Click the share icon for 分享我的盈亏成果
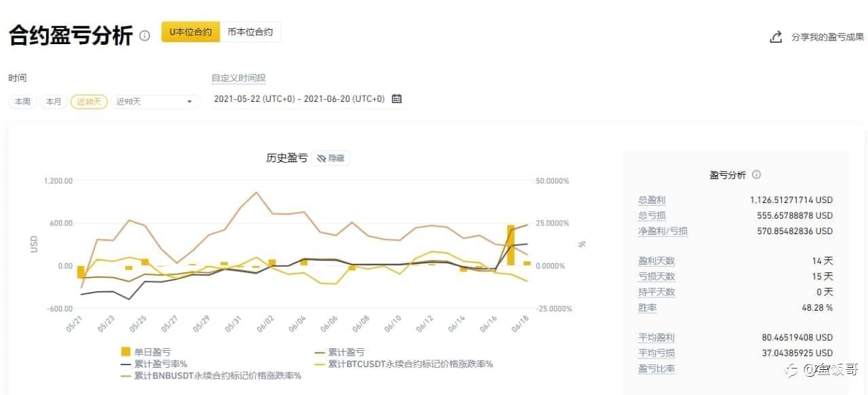This screenshot has width=868, height=395. [776, 37]
